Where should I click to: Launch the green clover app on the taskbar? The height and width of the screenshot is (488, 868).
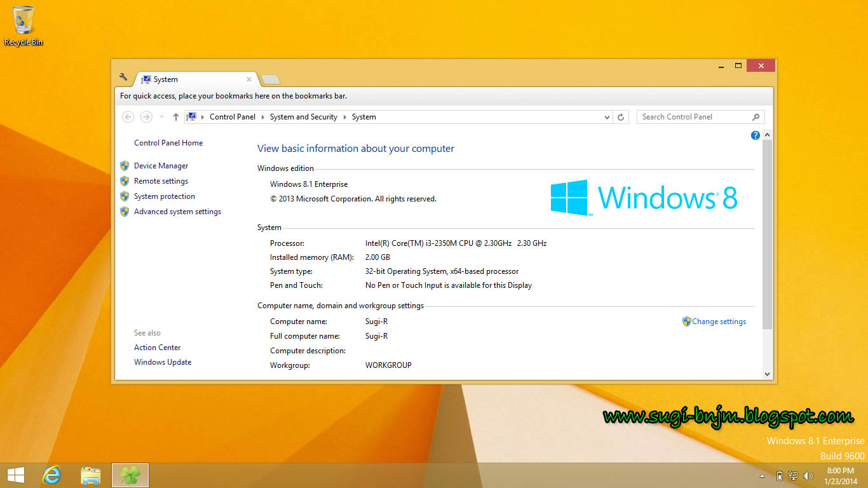pos(129,475)
